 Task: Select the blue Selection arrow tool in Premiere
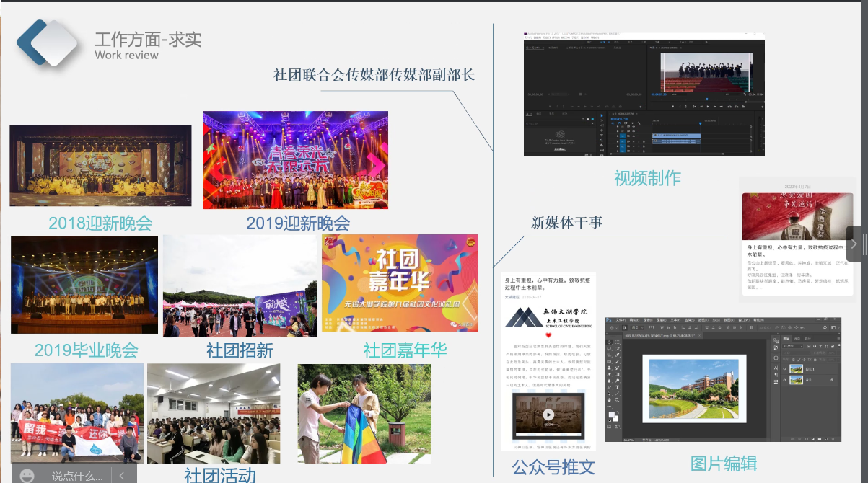pos(602,115)
